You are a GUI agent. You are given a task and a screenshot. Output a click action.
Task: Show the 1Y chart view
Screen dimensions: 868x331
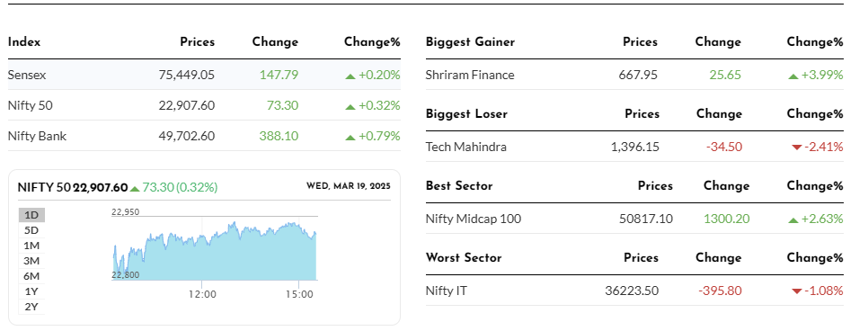point(31,291)
